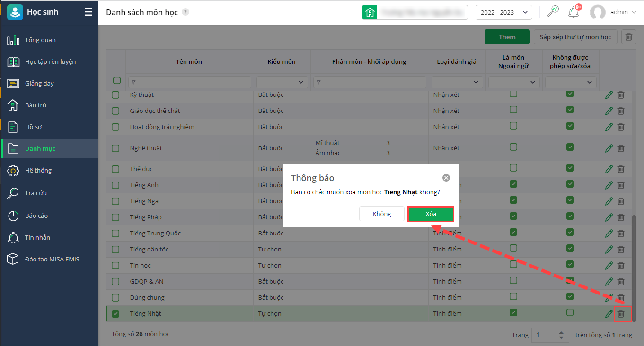Image resolution: width=644 pixels, height=346 pixels.
Task: Click edit pencil for Nghệ thuật row
Action: point(609,148)
